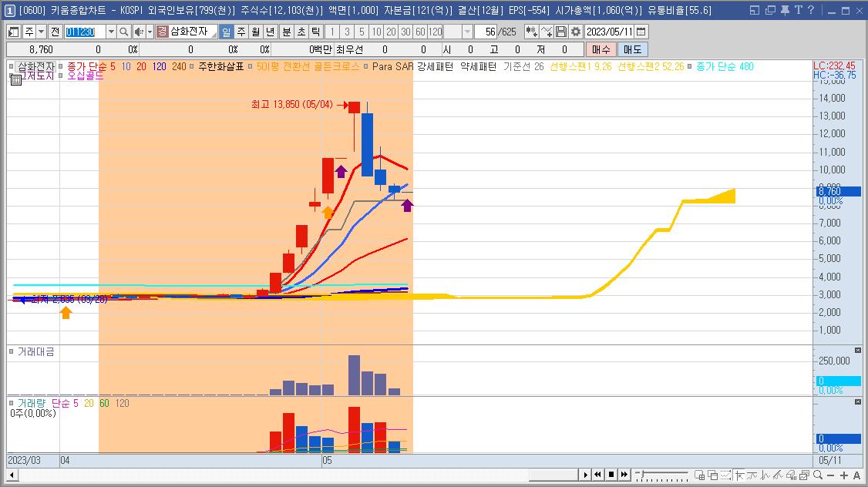868x487 pixels.
Task: Click the duplicate window icon in title bar
Action: coord(770,10)
